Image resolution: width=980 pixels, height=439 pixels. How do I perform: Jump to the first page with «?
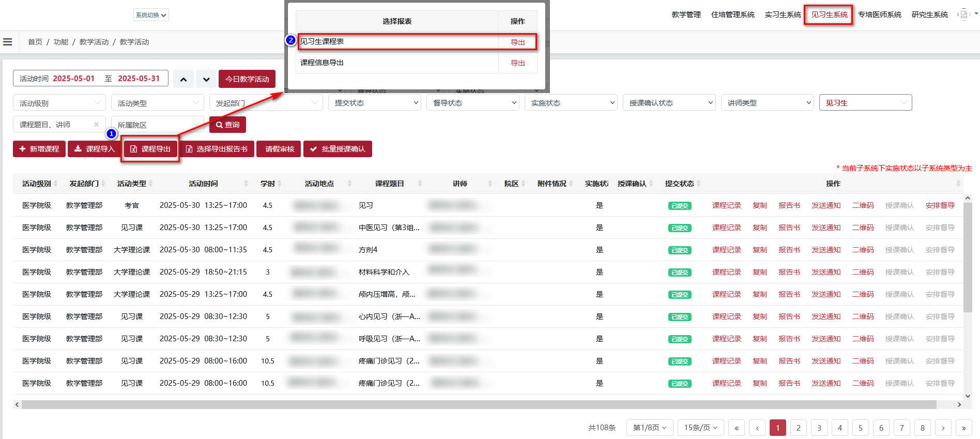[737, 428]
